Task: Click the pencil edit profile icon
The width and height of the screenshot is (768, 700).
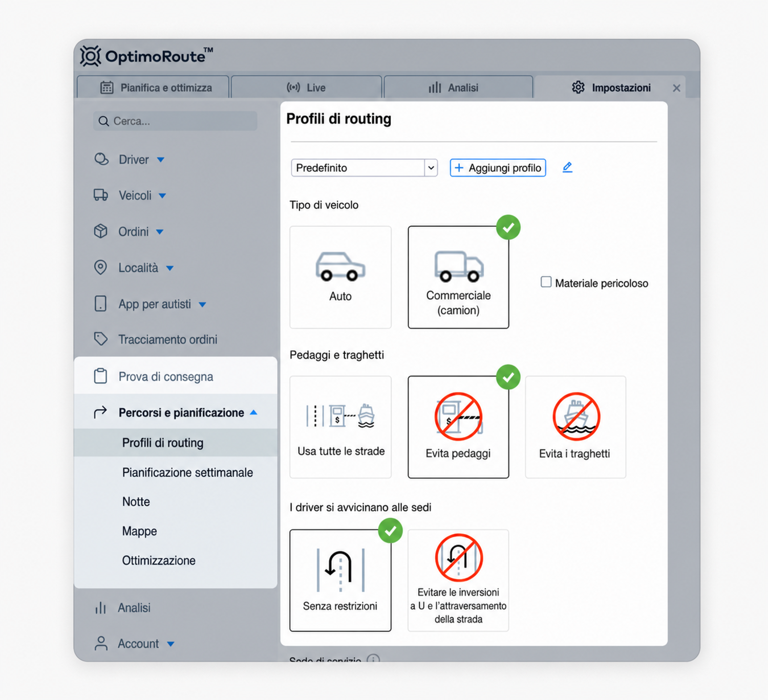Action: click(567, 167)
